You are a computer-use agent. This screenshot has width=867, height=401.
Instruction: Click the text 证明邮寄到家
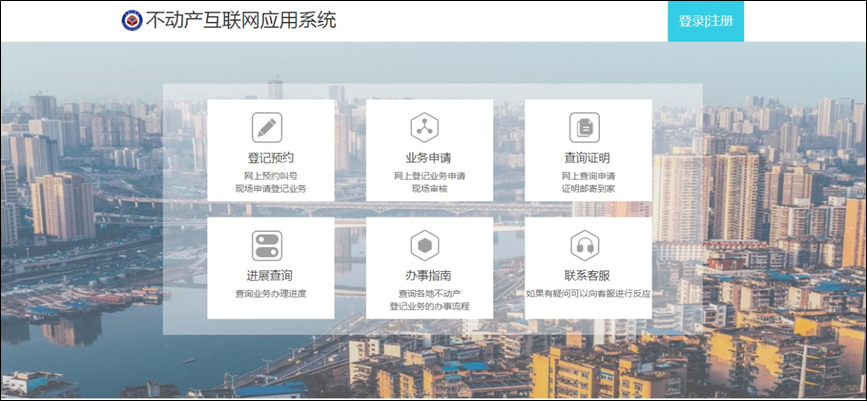pos(588,189)
